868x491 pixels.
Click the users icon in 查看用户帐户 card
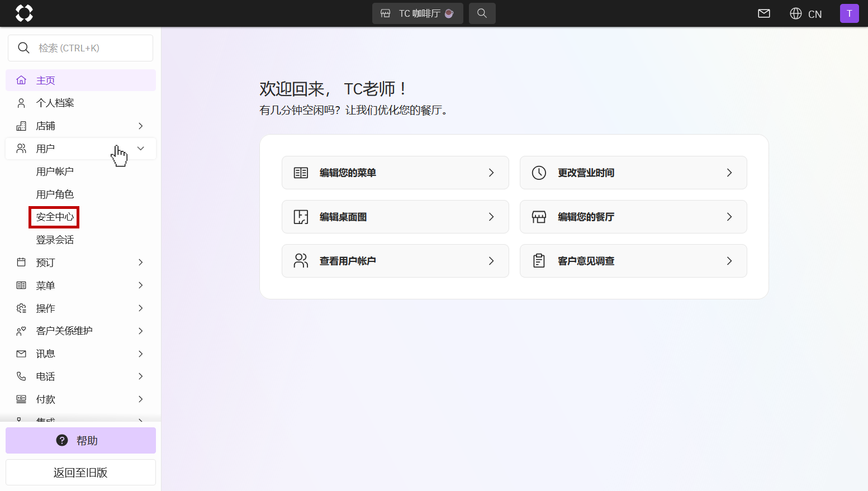[x=301, y=261]
